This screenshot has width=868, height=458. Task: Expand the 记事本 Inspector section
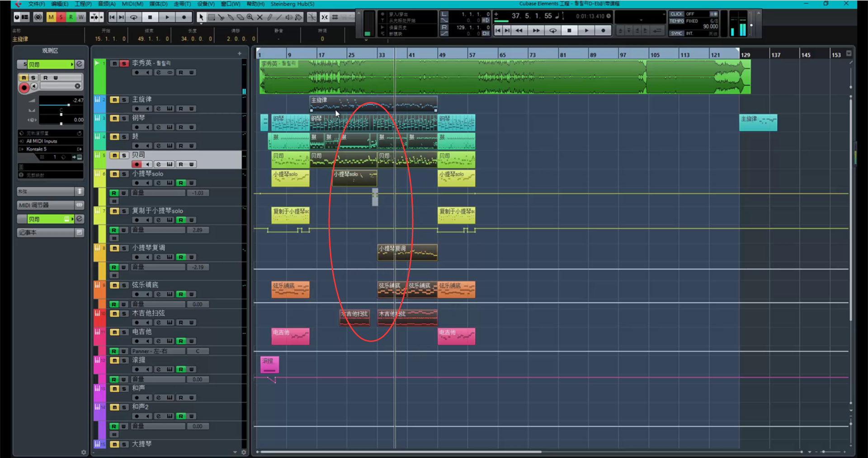[x=51, y=233]
